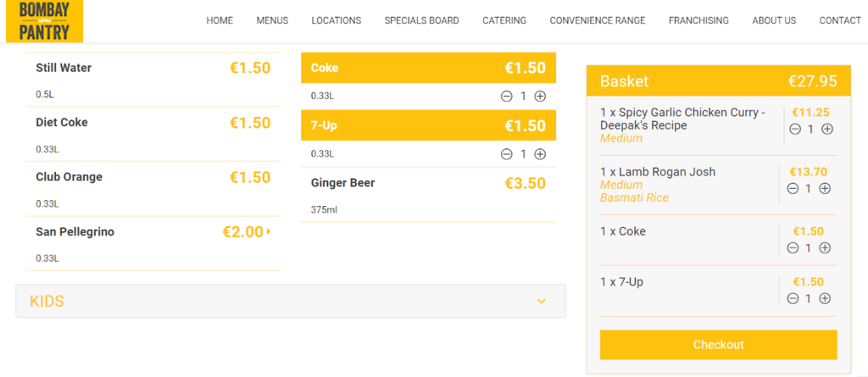The width and height of the screenshot is (868, 377).
Task: Decrease 7-Up quantity in the basket
Action: pos(793,298)
